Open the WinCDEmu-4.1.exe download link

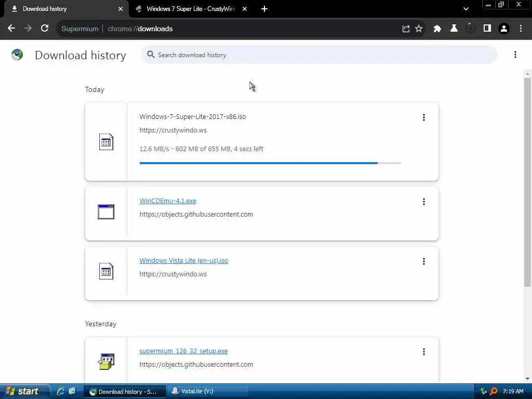pyautogui.click(x=168, y=201)
